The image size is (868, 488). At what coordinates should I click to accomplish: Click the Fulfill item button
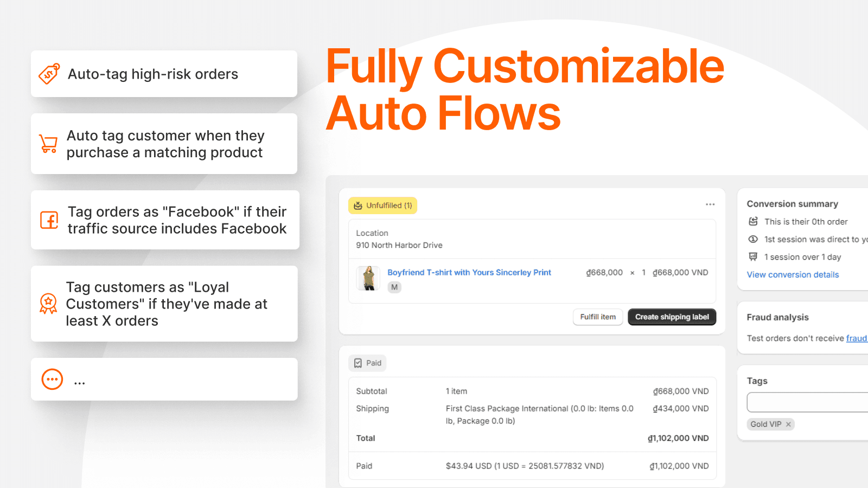(597, 317)
